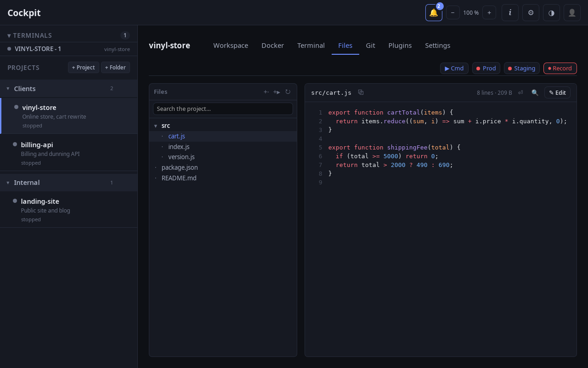Focus the Search the project field
The height and width of the screenshot is (368, 588).
pyautogui.click(x=223, y=109)
